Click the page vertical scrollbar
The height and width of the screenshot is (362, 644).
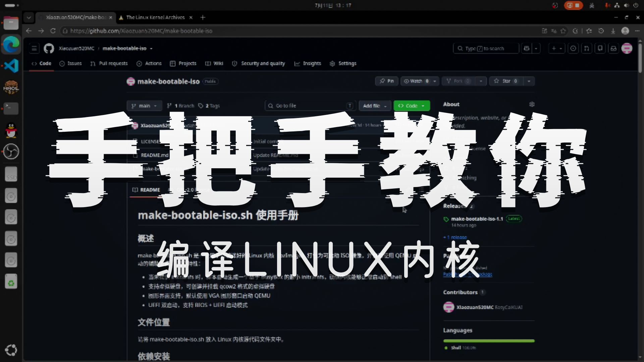point(640,58)
